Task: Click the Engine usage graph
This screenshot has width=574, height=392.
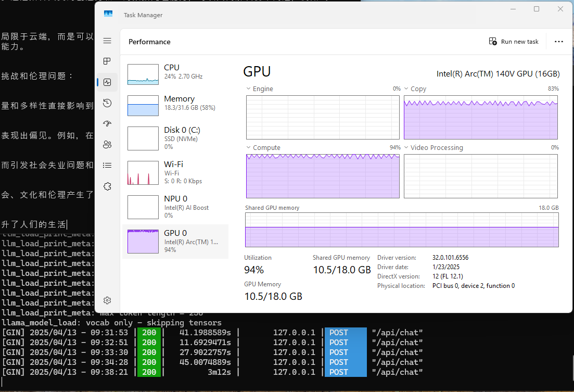Action: [323, 118]
